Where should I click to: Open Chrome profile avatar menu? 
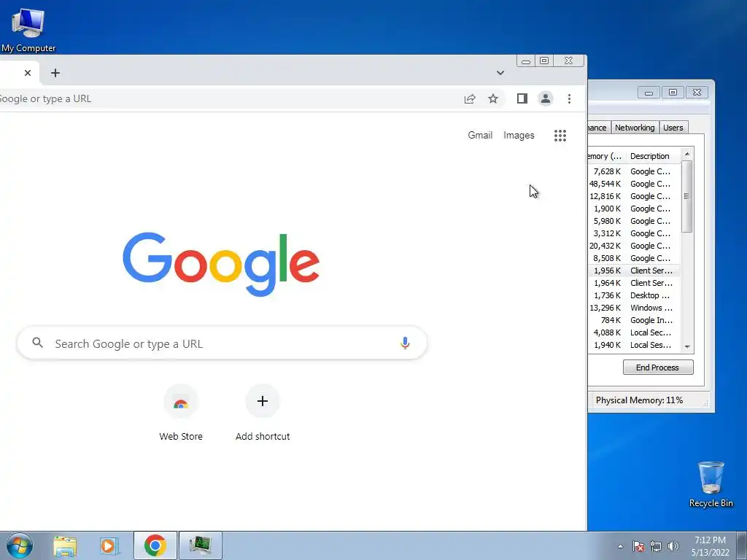[x=546, y=98]
